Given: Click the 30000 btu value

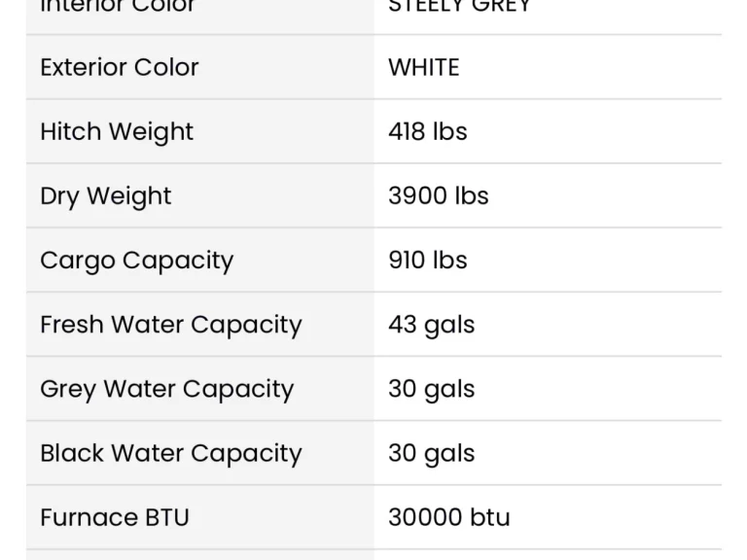Looking at the screenshot, I should (449, 517).
